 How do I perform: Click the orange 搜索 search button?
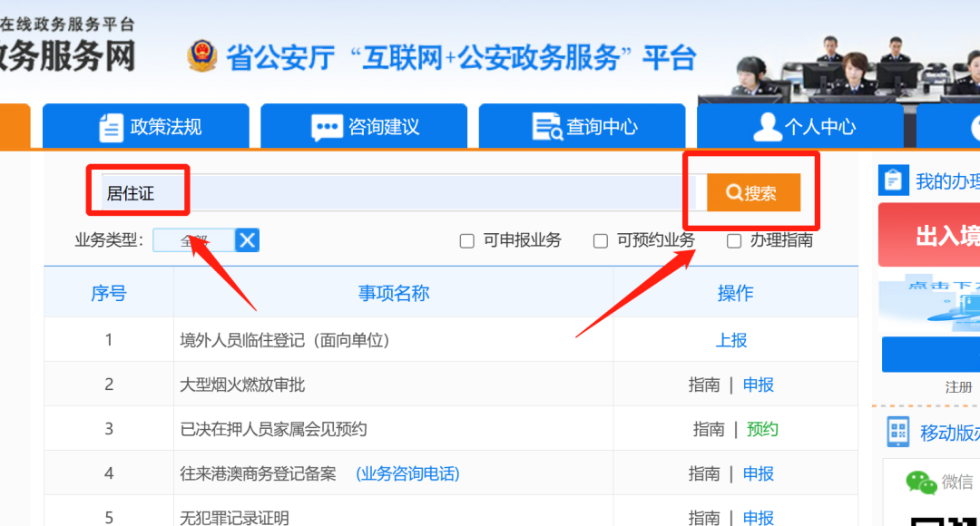click(x=753, y=192)
